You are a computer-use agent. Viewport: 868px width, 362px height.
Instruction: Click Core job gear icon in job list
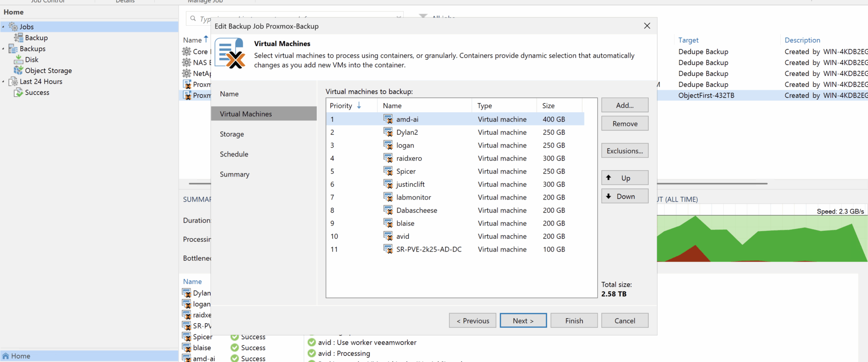(187, 52)
